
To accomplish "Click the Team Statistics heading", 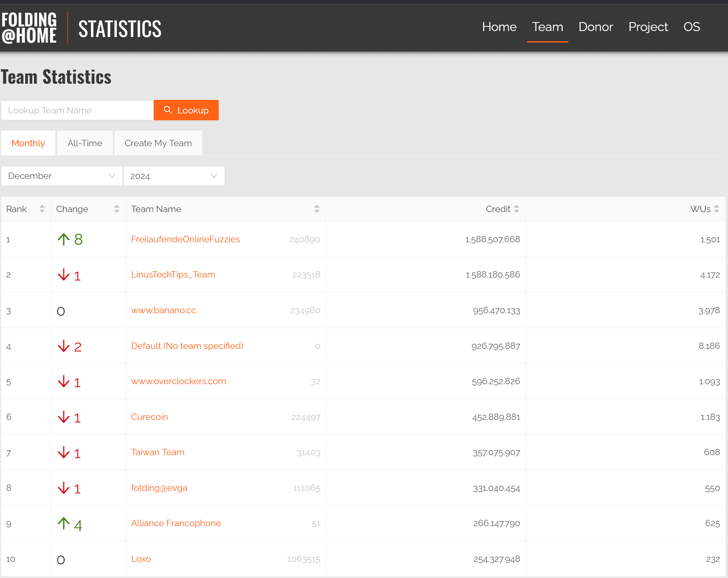I will (56, 77).
